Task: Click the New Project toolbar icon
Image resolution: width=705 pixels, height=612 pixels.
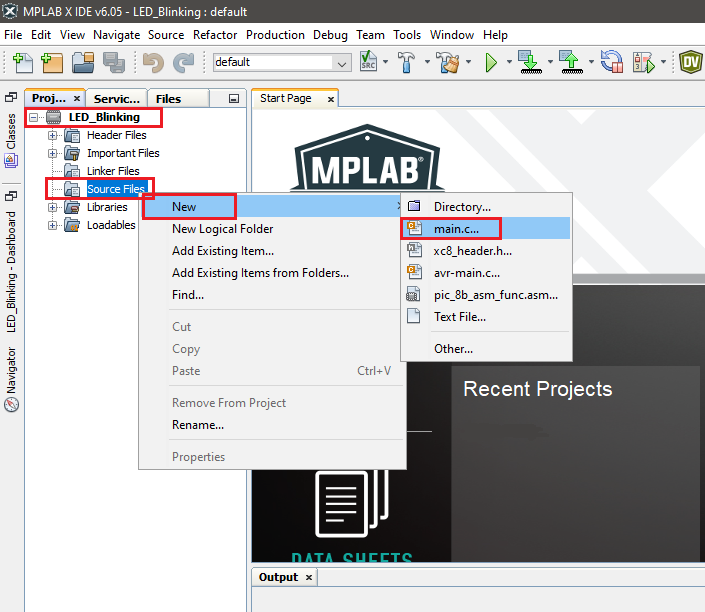Action: point(52,63)
